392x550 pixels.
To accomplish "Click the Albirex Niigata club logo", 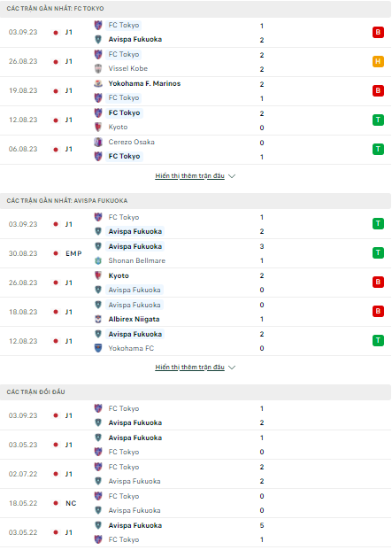I will [x=98, y=319].
